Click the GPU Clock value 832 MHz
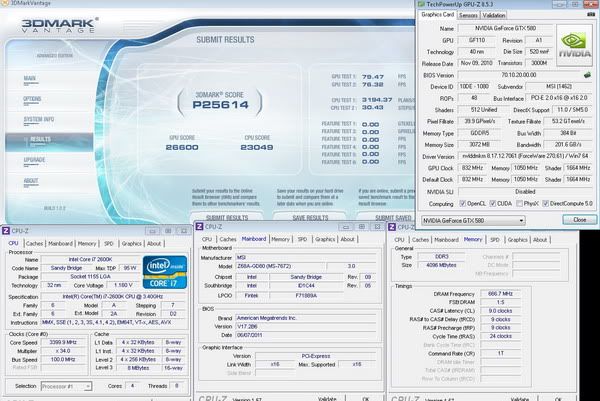The height and width of the screenshot is (401, 600). pos(472,168)
